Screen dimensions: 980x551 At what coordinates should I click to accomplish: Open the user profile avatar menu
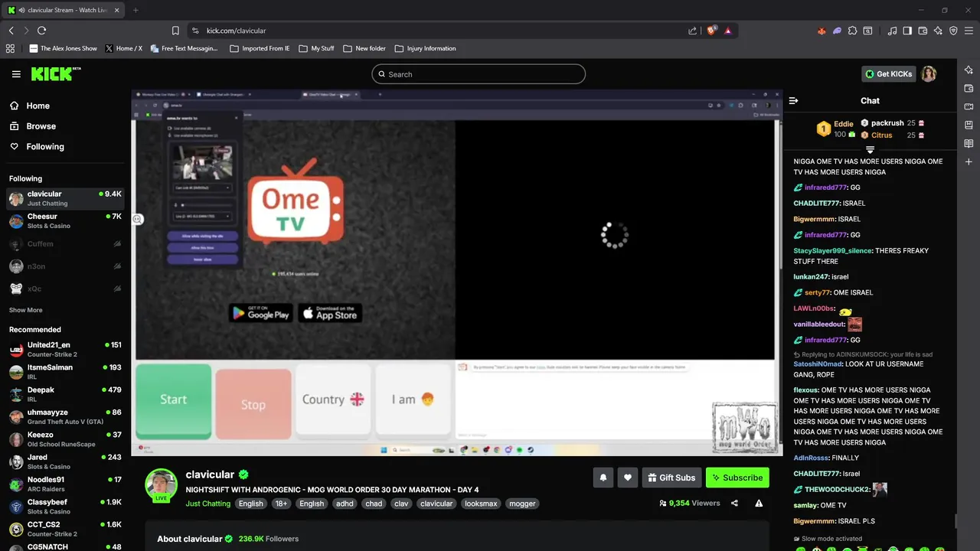pos(929,74)
